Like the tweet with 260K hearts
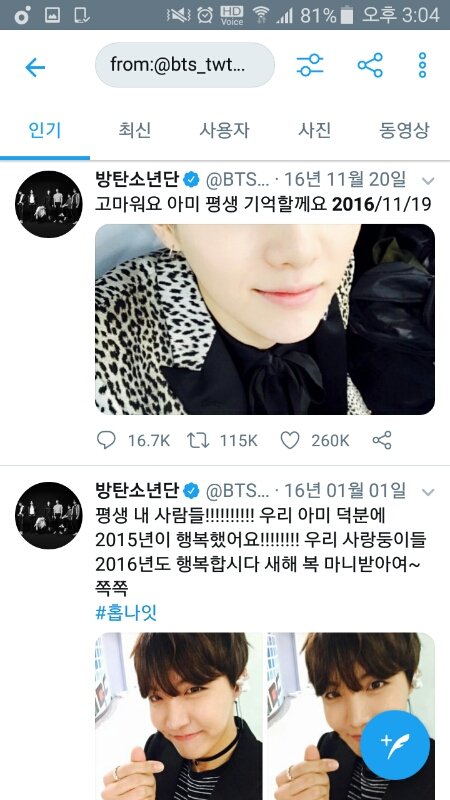 [290, 440]
